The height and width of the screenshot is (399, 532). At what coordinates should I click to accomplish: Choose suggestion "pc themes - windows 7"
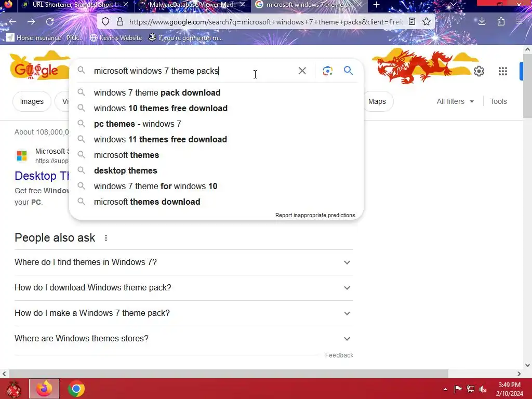(216, 124)
